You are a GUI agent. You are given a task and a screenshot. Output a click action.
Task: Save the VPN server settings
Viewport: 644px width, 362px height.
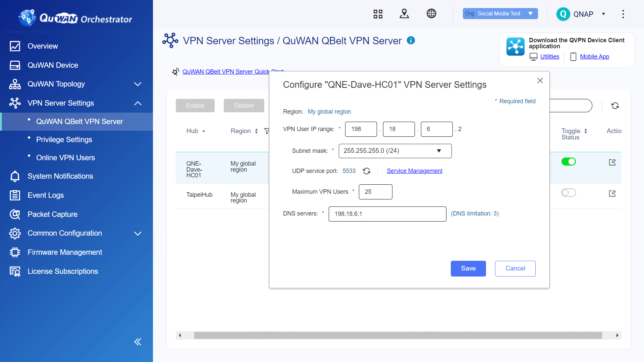click(468, 268)
